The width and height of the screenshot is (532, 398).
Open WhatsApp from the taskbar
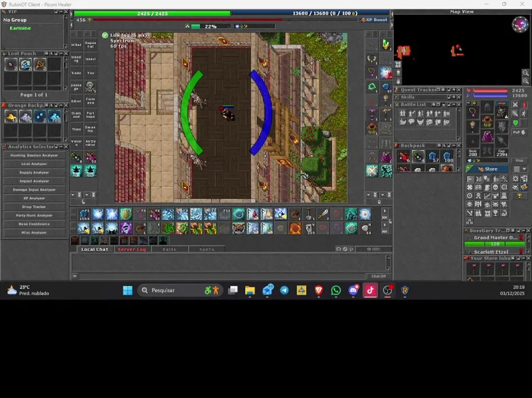[336, 290]
